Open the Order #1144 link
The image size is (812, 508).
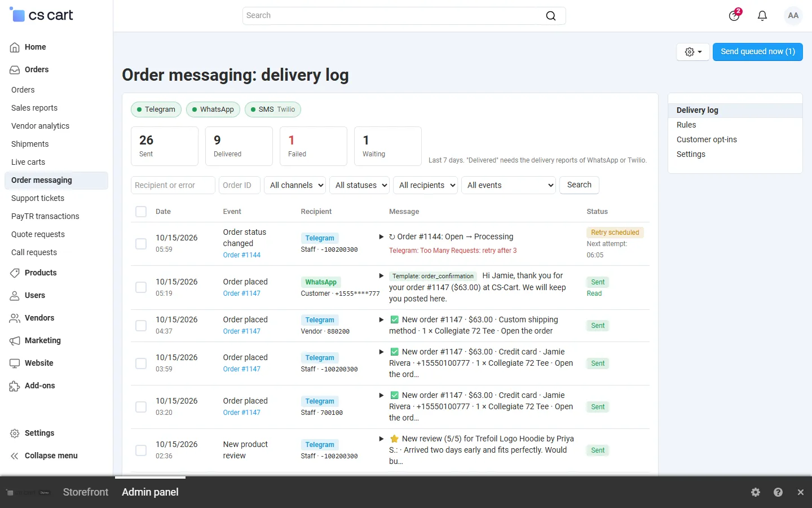(242, 255)
